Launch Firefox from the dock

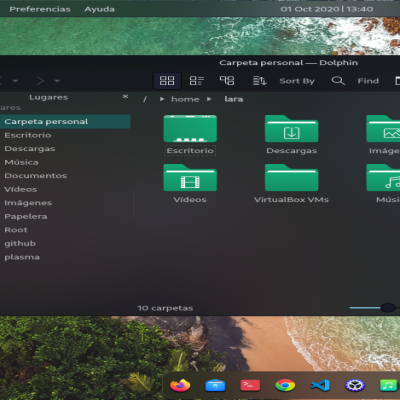pyautogui.click(x=180, y=385)
